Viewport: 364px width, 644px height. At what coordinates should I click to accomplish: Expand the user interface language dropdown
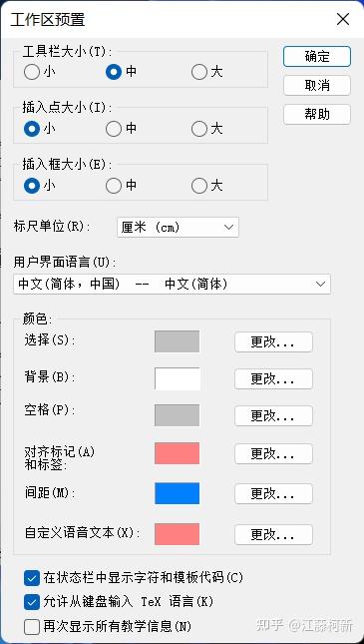(x=172, y=285)
